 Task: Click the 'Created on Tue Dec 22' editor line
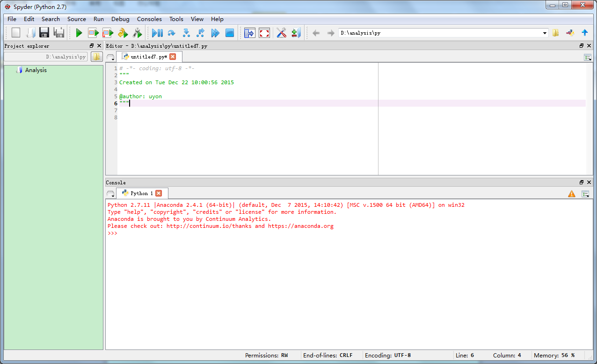(176, 82)
